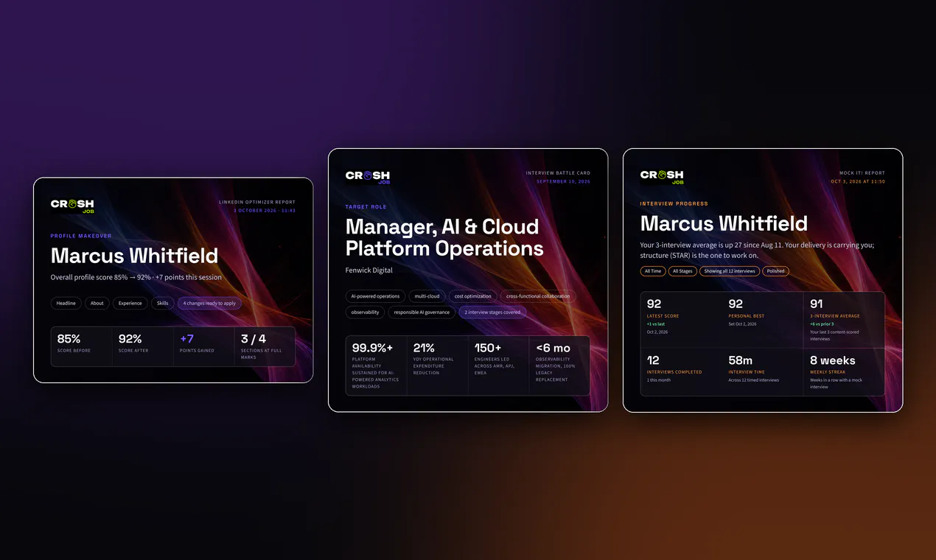Image resolution: width=936 pixels, height=560 pixels.
Task: Click the 'Showing all 12 interviews' chip
Action: (730, 271)
